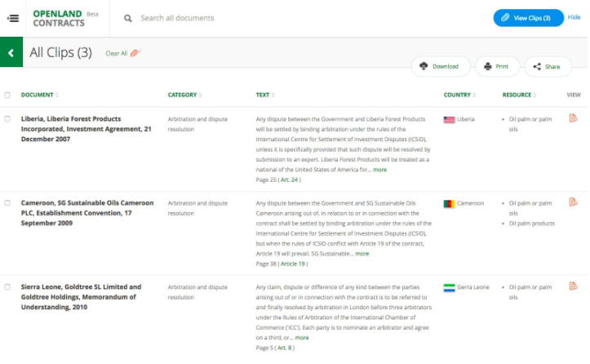Screen dimensions: 590x364
Task: Sort by the CATEGORY column
Action: click(x=184, y=95)
